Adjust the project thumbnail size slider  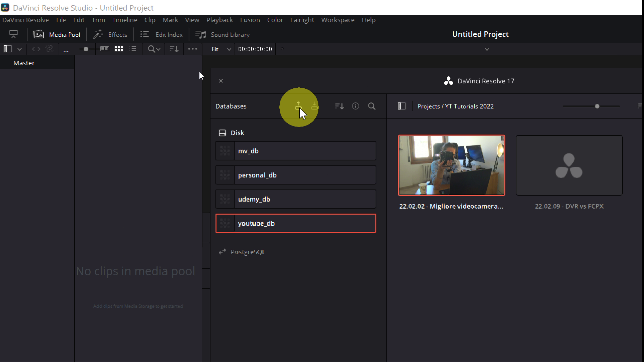(597, 106)
